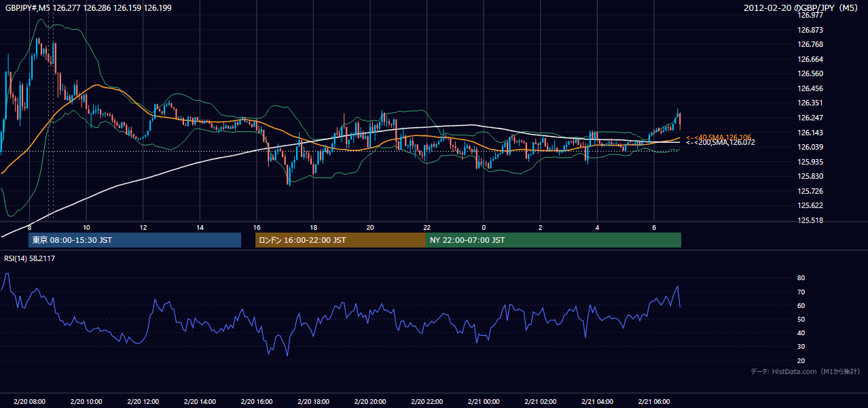Click the hour label 2 under price chart

(540, 227)
